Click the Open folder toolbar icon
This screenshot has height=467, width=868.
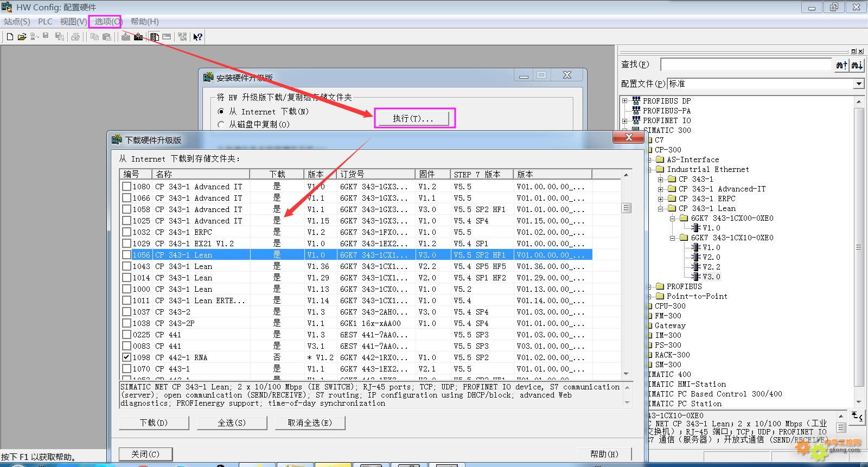[22, 37]
